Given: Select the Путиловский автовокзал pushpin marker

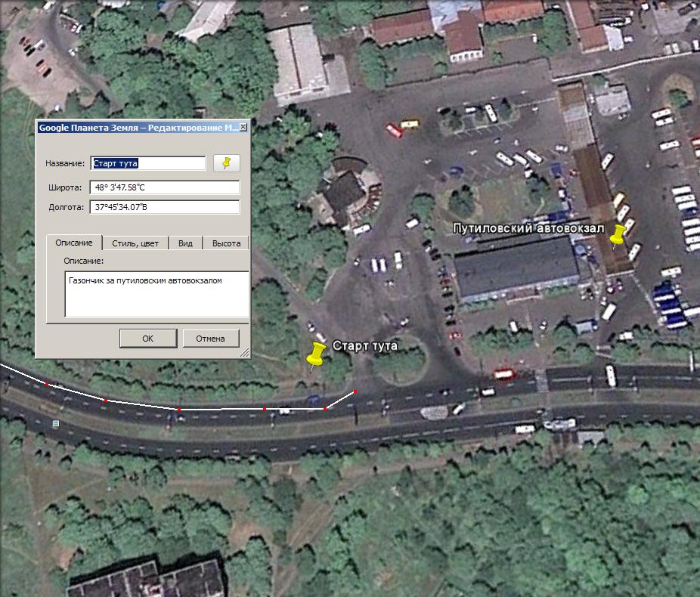Looking at the screenshot, I should tap(619, 237).
